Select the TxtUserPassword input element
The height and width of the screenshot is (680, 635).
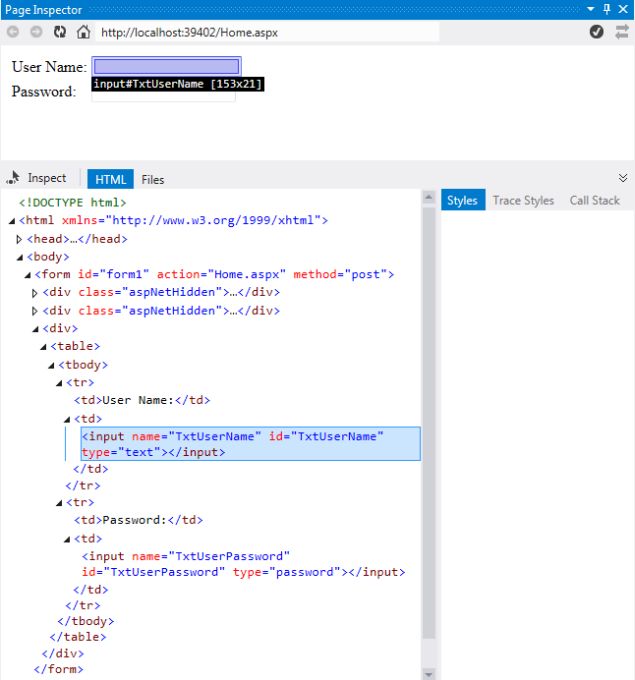243,564
